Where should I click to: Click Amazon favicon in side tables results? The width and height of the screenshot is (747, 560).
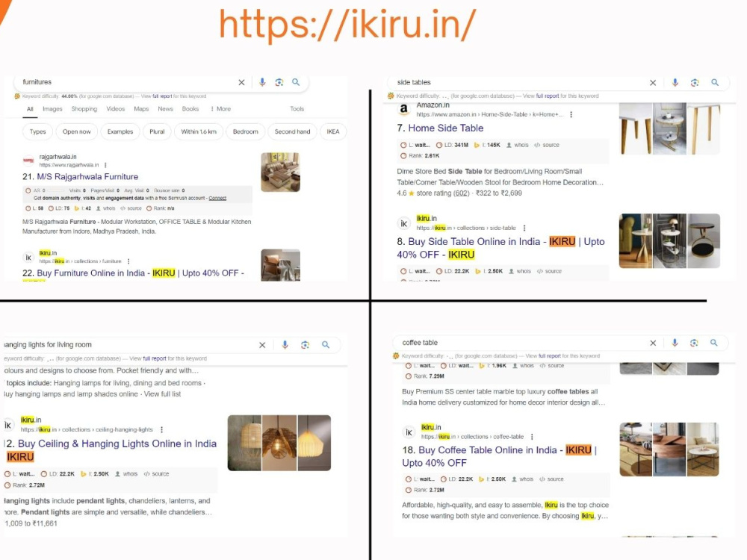tap(404, 109)
